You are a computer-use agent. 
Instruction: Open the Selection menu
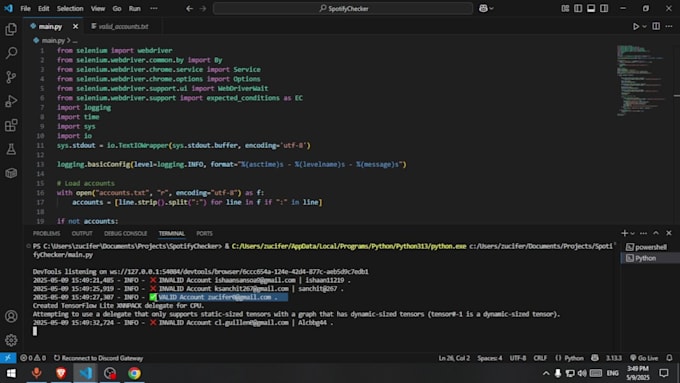(x=70, y=8)
